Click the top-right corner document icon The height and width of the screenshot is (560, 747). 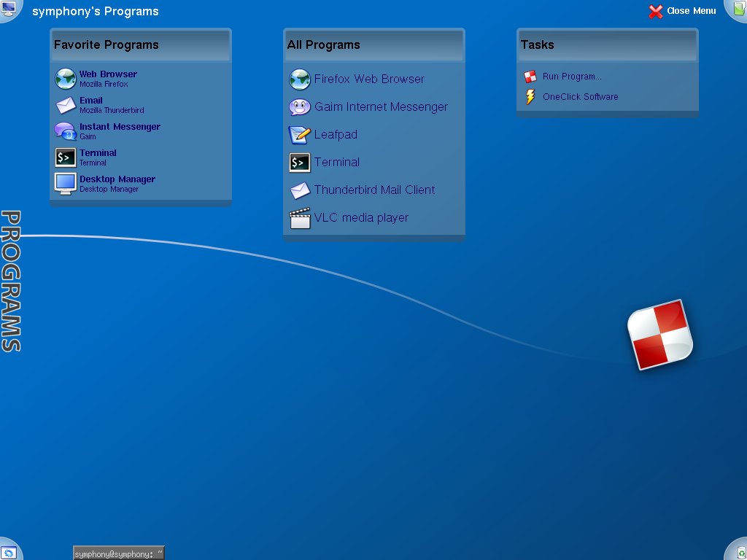(737, 9)
